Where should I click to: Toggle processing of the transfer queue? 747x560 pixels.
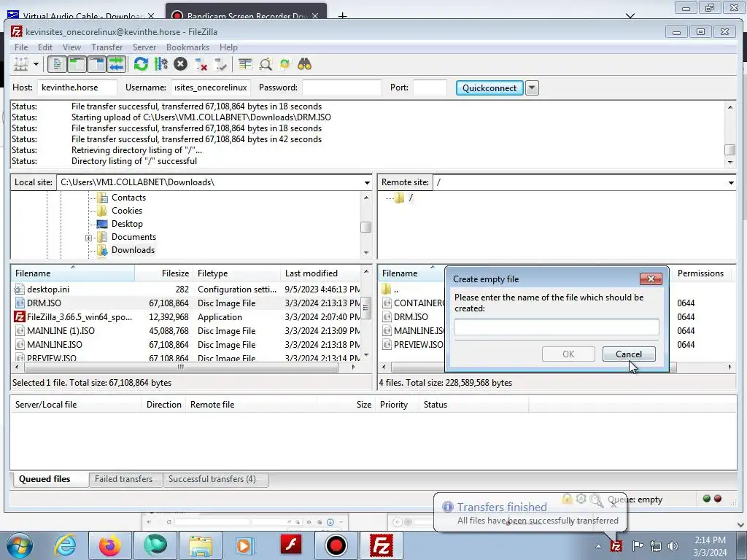[161, 64]
